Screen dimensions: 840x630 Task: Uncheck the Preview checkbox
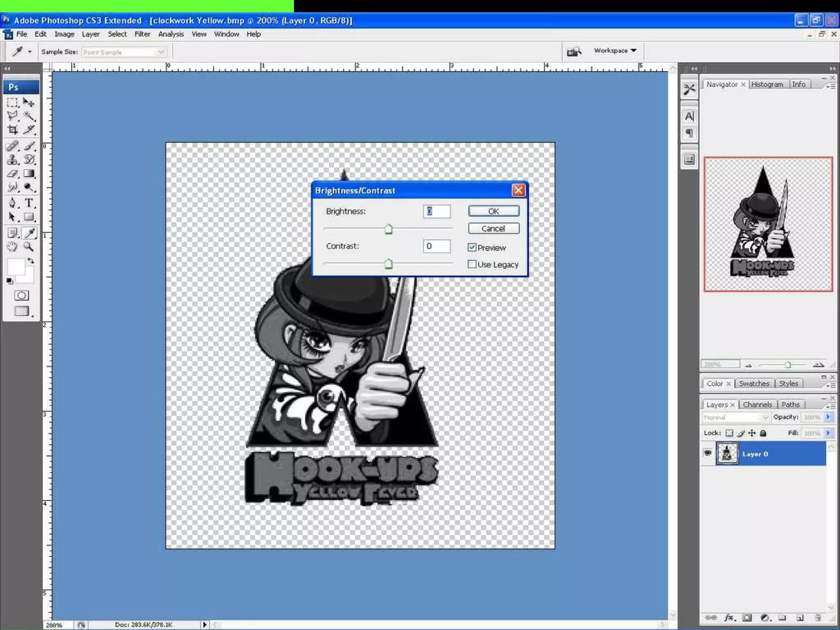[472, 247]
